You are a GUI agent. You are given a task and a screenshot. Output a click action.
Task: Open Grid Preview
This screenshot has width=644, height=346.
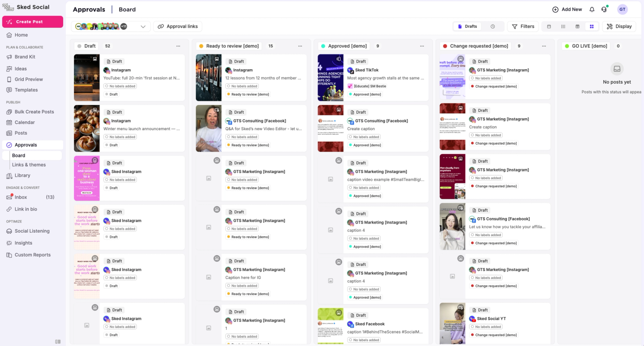(x=29, y=79)
